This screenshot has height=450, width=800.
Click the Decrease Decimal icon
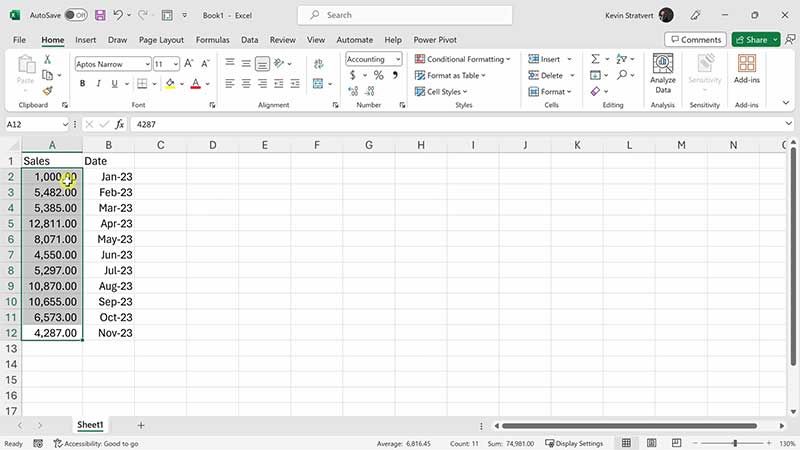click(x=370, y=91)
